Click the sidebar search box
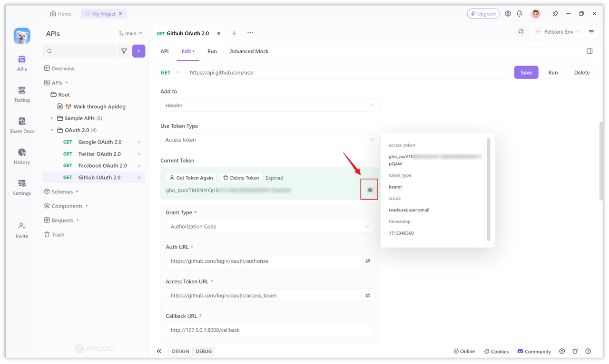Image resolution: width=609 pixels, height=364 pixels. [x=79, y=51]
